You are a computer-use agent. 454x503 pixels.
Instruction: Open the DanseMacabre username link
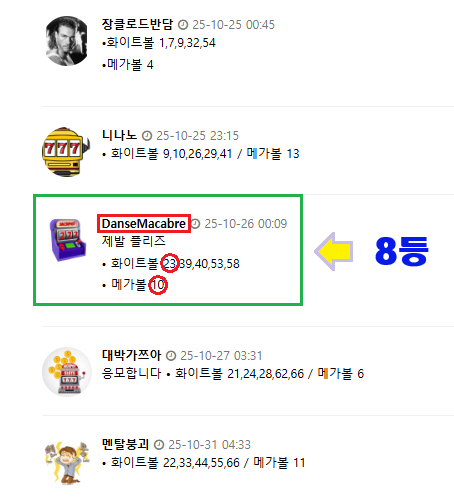[x=144, y=224]
